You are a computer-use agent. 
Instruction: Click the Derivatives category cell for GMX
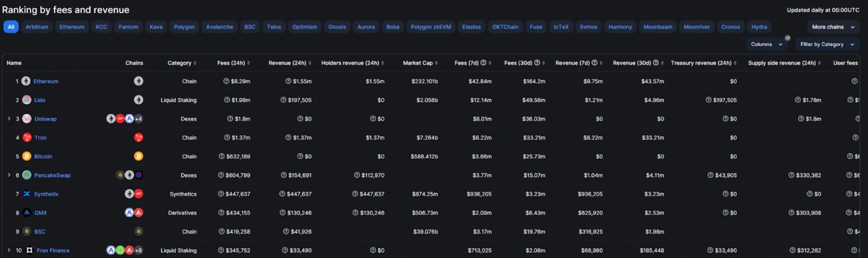182,213
